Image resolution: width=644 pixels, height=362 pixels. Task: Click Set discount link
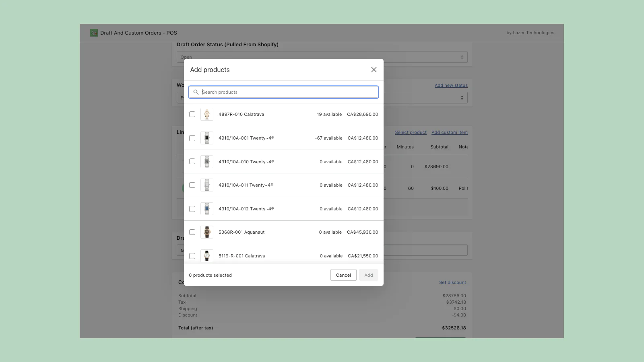pos(452,282)
